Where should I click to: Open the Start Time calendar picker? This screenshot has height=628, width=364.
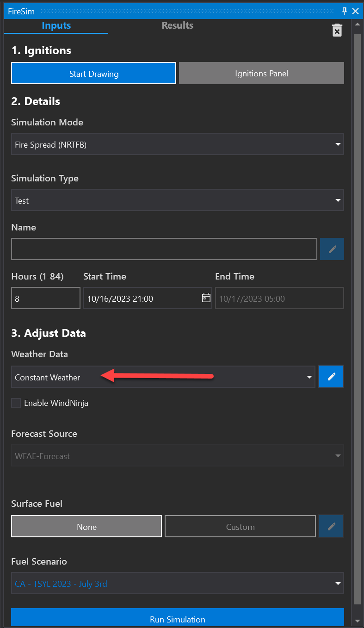tap(205, 298)
